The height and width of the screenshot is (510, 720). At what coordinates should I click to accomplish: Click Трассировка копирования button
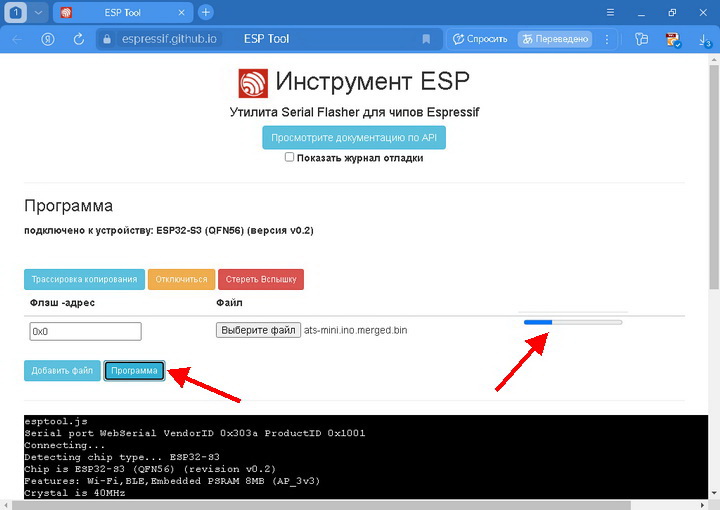pos(84,279)
